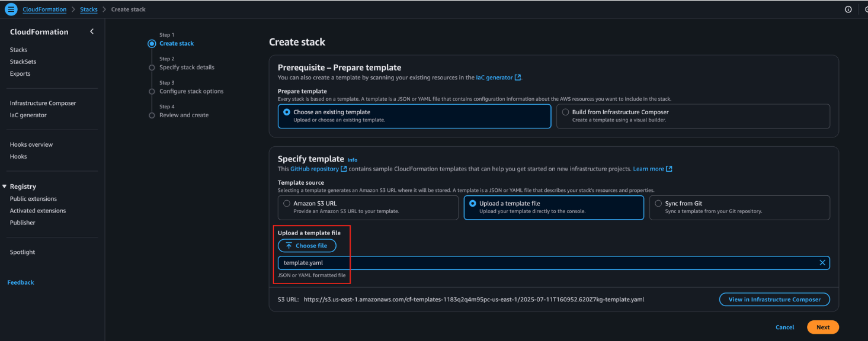The width and height of the screenshot is (868, 341).
Task: Select Step 1 Create stack in wizard
Action: tap(177, 43)
